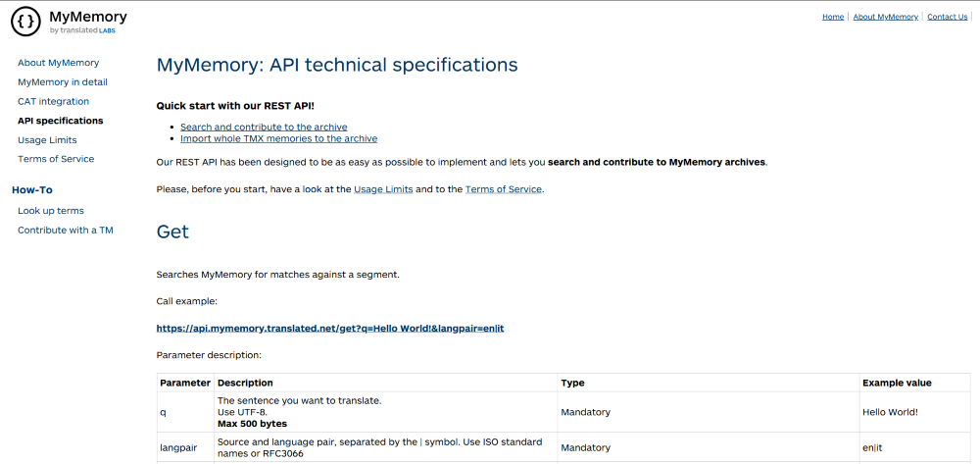Open the Home link in top navigation
Screen dimensions: 980x464
832,17
